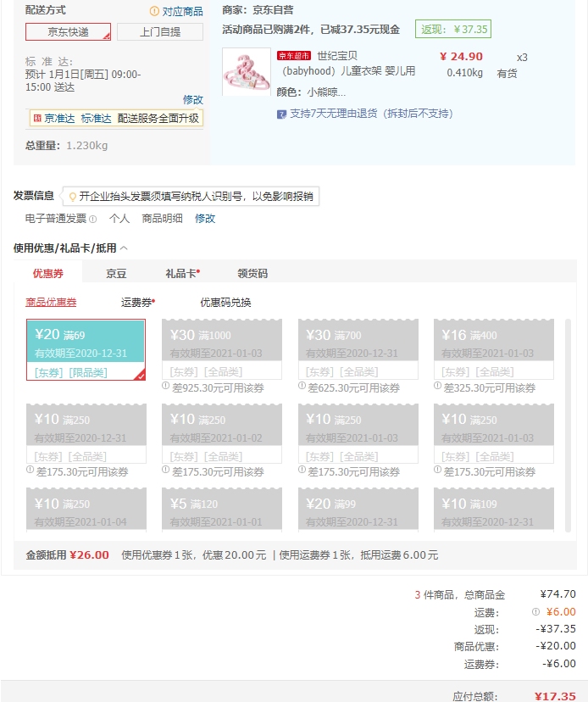Select the ¥10 满109 coupon
Viewport: 588px width, 702px height.
coord(494,510)
